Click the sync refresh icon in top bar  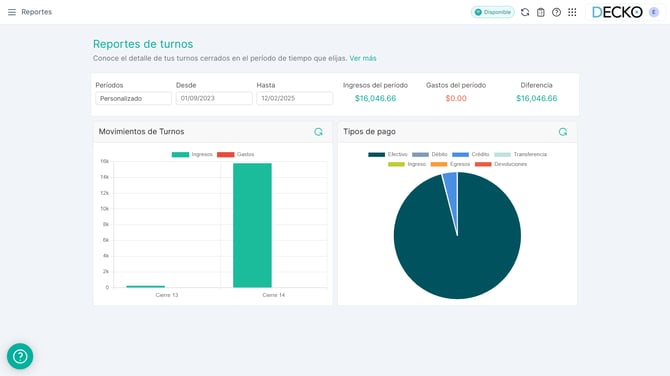click(x=525, y=12)
